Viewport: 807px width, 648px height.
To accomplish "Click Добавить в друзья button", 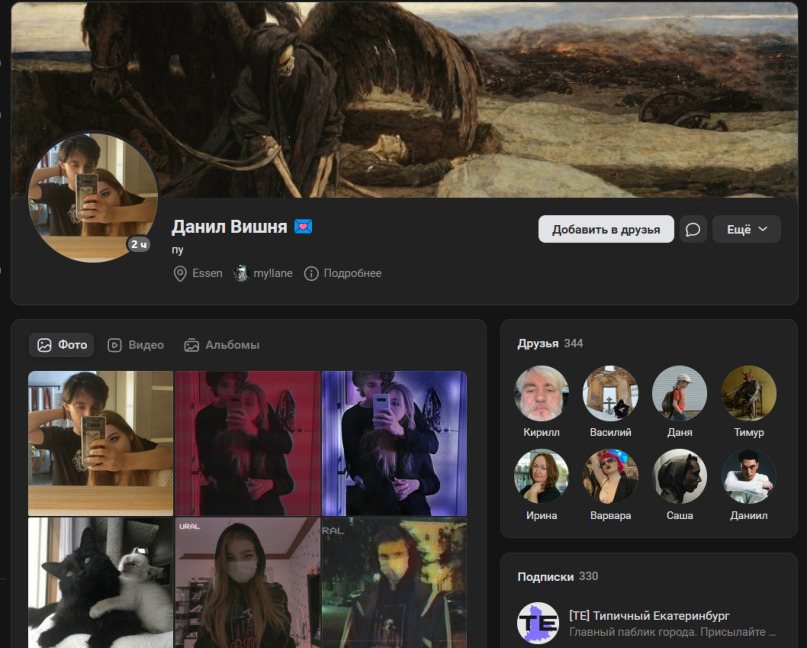I will click(606, 229).
